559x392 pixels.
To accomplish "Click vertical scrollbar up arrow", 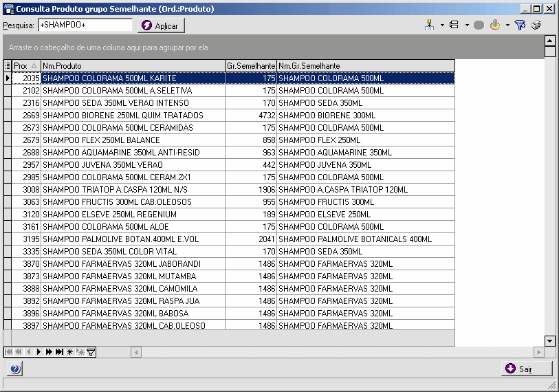I will click(x=550, y=41).
